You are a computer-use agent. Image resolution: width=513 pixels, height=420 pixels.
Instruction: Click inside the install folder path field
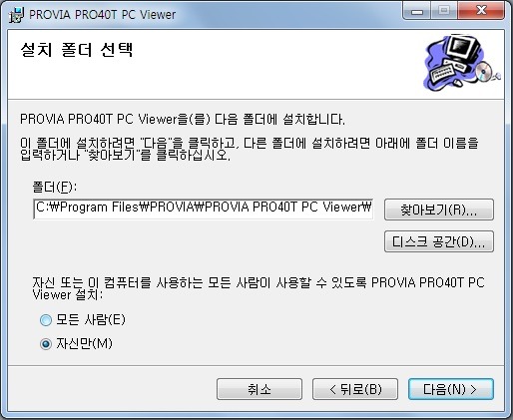(204, 209)
